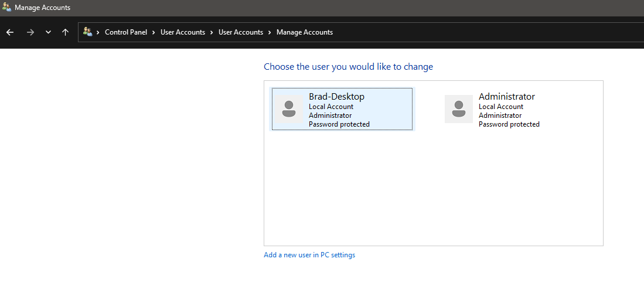Expand chevron before Control Panel breadcrumb
Image resolution: width=644 pixels, height=296 pixels.
pyautogui.click(x=98, y=32)
